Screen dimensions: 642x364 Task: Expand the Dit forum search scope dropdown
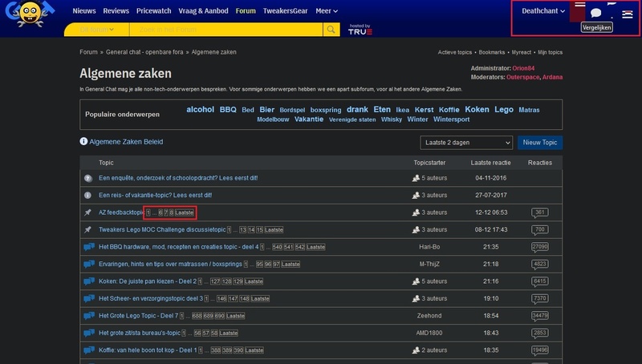[96, 30]
